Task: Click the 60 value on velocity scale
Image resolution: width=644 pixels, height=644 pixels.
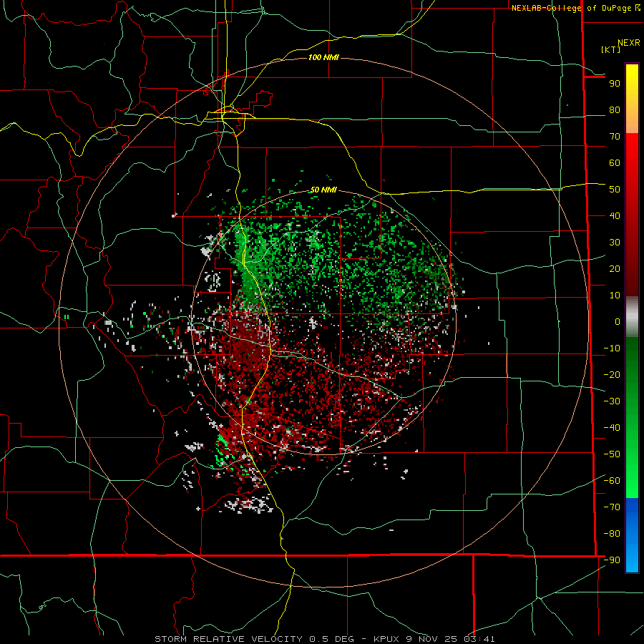Action: click(x=615, y=163)
